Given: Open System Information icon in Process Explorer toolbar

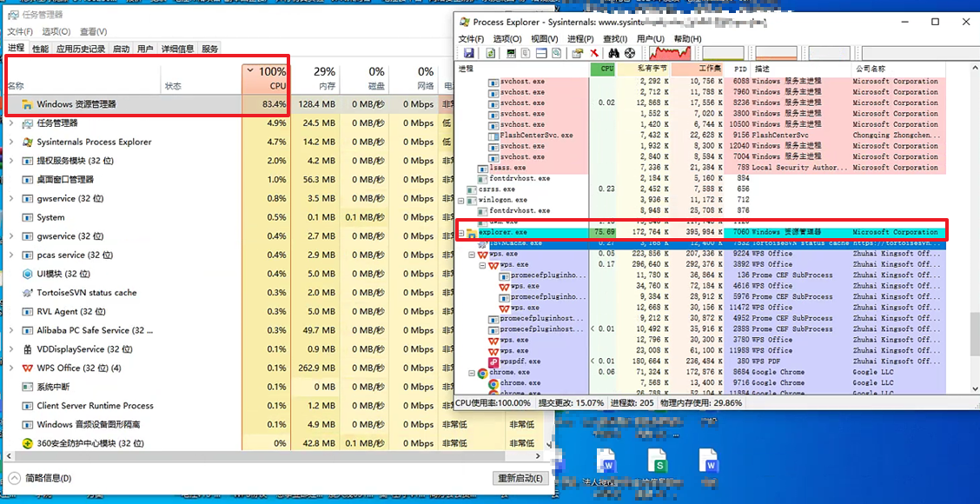Looking at the screenshot, I should [x=511, y=53].
